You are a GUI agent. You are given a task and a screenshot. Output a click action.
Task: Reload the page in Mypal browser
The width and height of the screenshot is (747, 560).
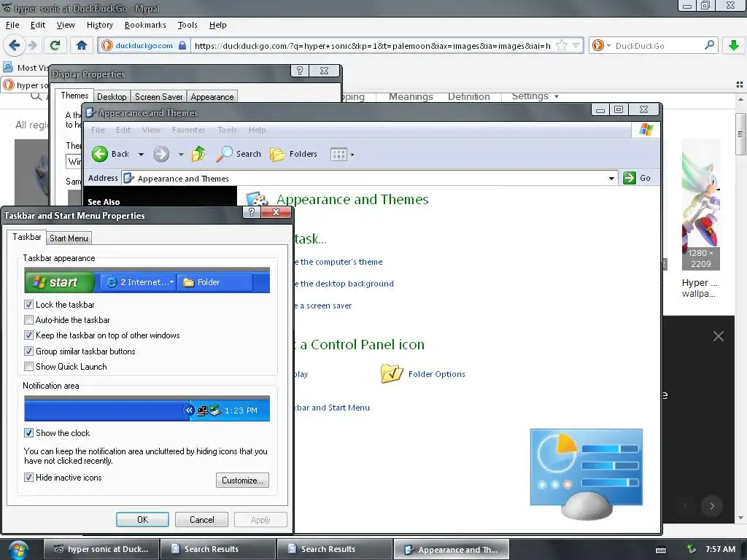coord(55,45)
